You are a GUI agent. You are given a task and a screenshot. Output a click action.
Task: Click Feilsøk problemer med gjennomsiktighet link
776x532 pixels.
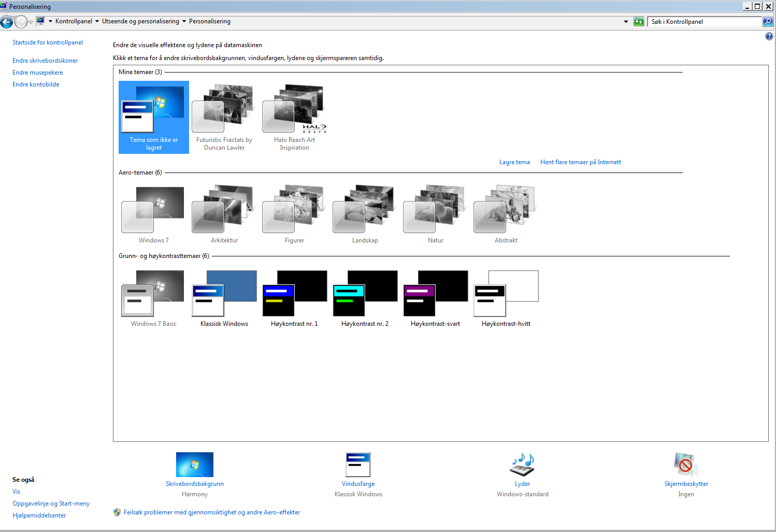212,512
